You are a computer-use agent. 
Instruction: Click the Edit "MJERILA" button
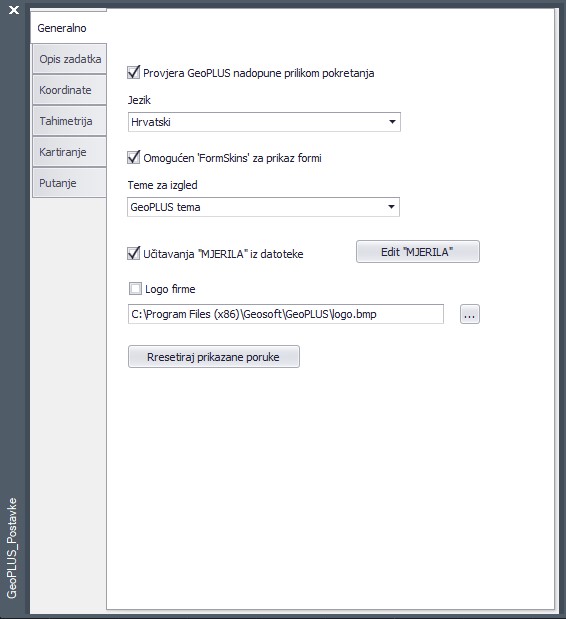click(x=418, y=251)
